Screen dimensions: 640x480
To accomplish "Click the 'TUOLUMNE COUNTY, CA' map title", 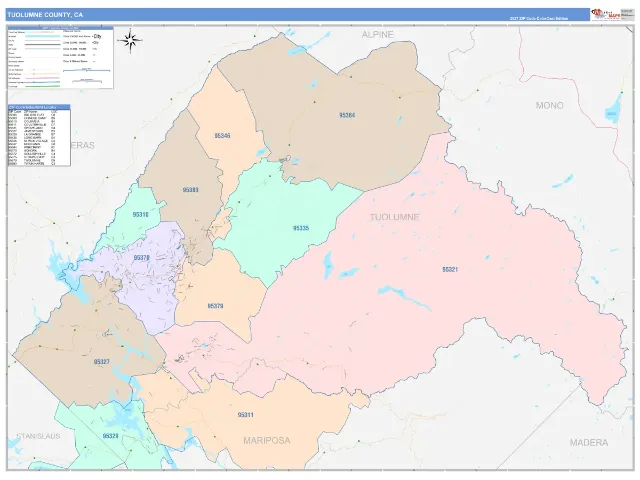I will coord(45,15).
